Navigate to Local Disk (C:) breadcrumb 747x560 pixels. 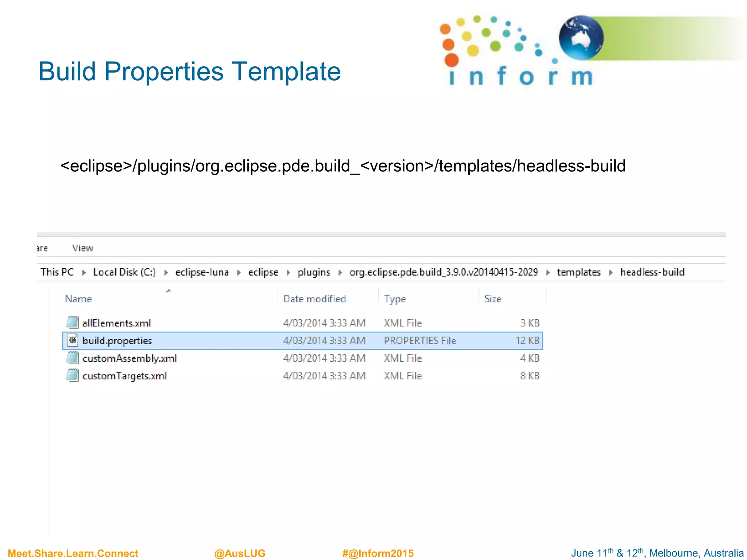pos(124,272)
